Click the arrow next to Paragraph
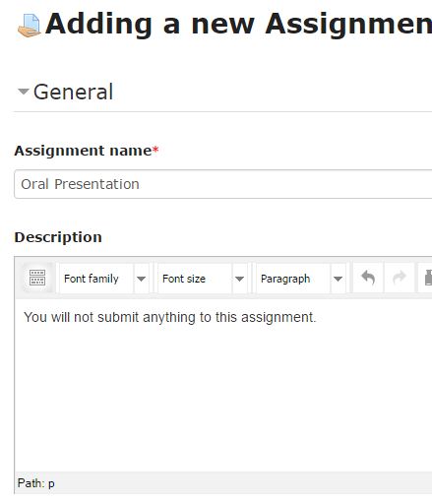This screenshot has width=432, height=504. click(338, 279)
